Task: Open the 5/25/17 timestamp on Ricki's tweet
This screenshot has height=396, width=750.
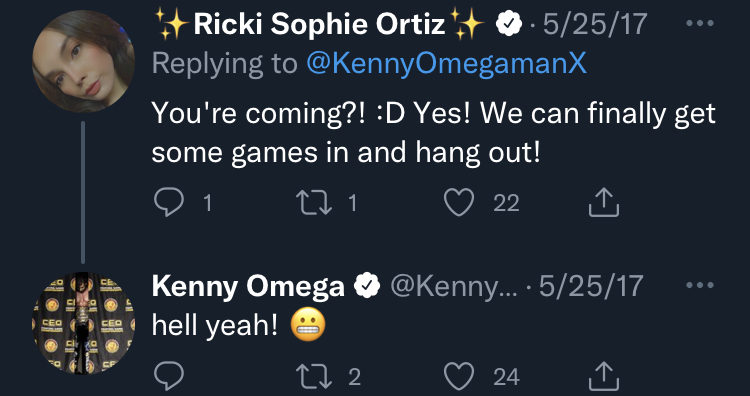Action: (x=595, y=23)
